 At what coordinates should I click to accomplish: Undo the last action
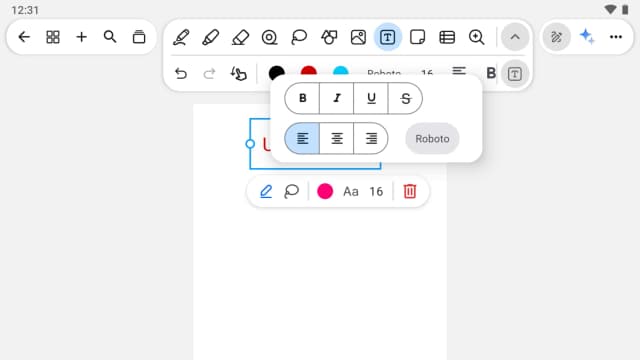click(x=181, y=73)
